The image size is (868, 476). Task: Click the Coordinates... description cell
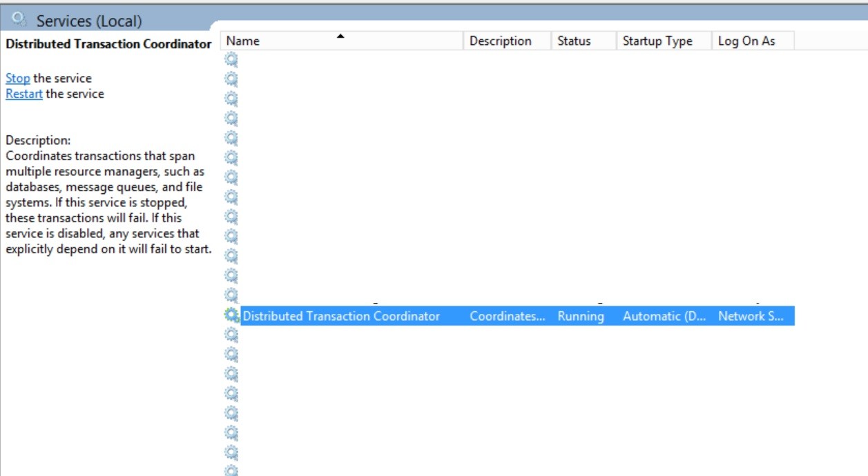[x=508, y=316]
